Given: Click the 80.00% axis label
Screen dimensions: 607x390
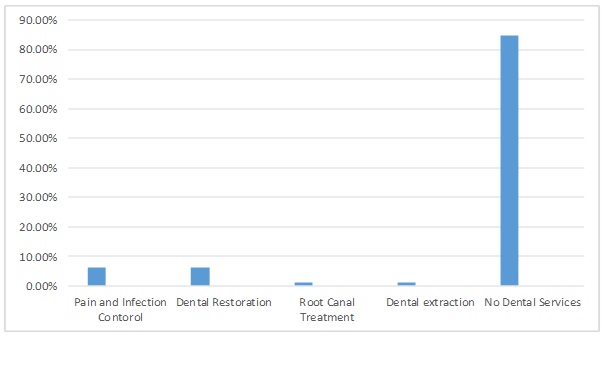Looking at the screenshot, I should pos(38,50).
